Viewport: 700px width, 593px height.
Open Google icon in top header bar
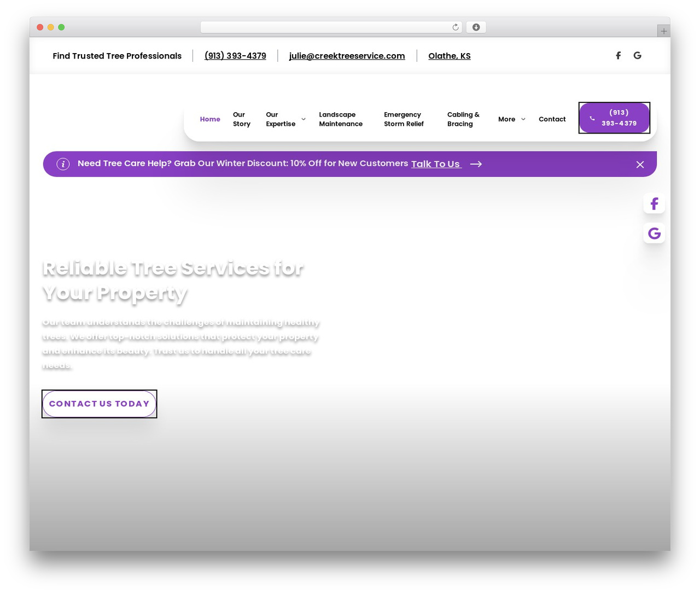[x=637, y=55]
